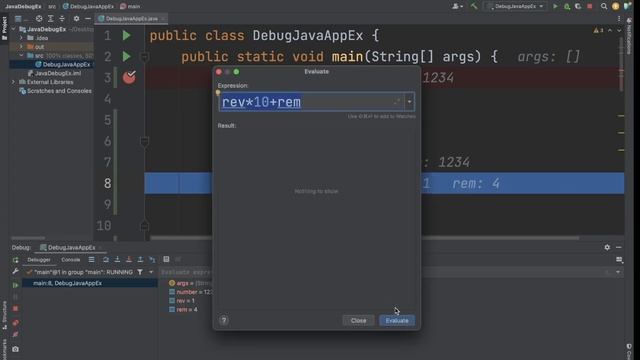Screen dimensions: 640x360
Task: Click the Force Step Into red icon
Action: pyautogui.click(x=129, y=260)
